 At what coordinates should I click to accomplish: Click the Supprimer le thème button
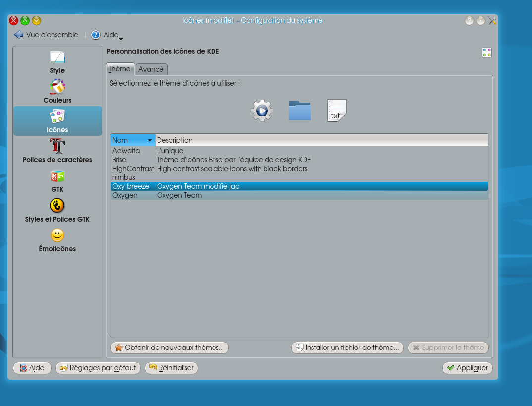pyautogui.click(x=448, y=348)
